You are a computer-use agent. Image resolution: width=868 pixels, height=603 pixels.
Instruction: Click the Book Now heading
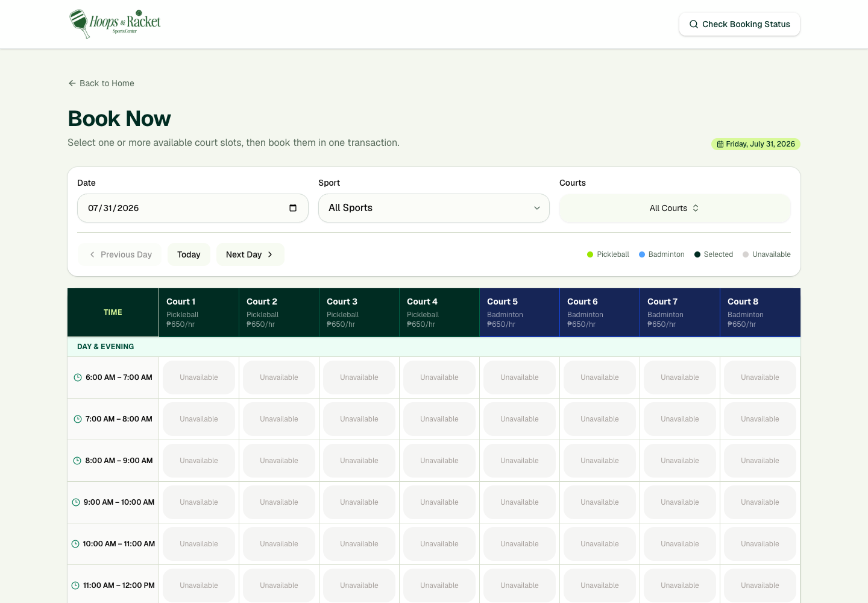[119, 119]
